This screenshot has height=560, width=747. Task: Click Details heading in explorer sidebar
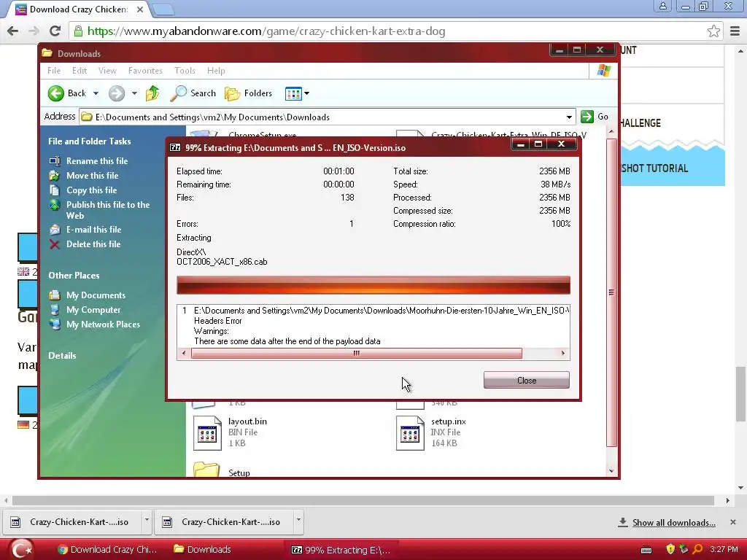coord(62,356)
